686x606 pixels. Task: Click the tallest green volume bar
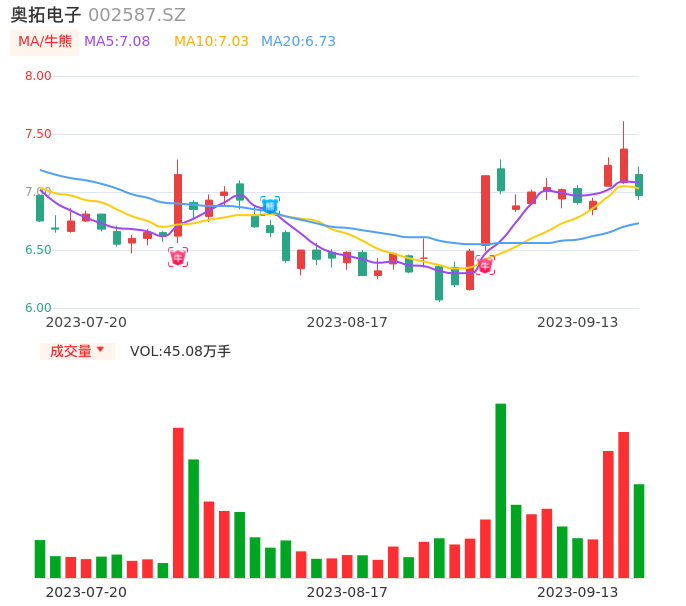[500, 490]
